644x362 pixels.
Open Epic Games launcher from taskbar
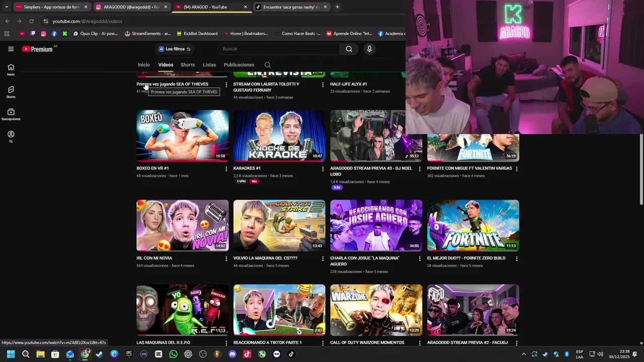click(x=129, y=354)
